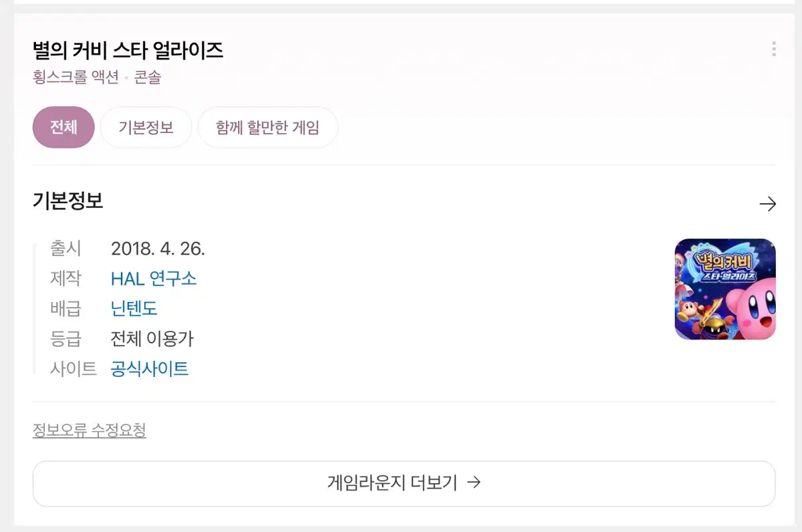The image size is (802, 532).
Task: Click the 사이트 field label
Action: [x=73, y=369]
